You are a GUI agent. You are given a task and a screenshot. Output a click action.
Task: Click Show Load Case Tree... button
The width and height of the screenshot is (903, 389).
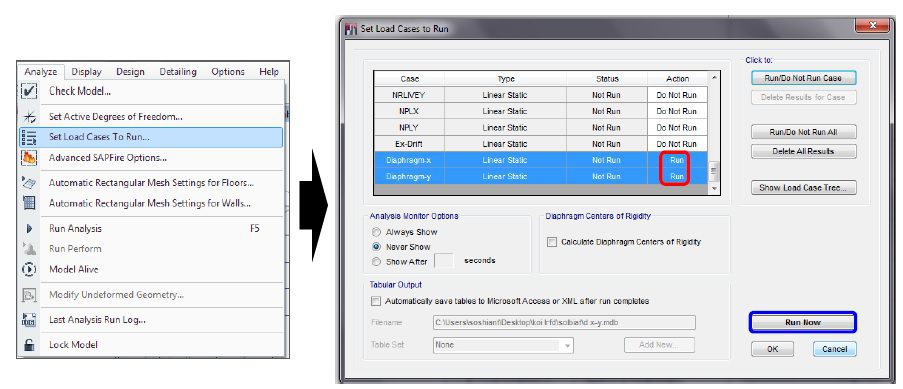(x=803, y=187)
